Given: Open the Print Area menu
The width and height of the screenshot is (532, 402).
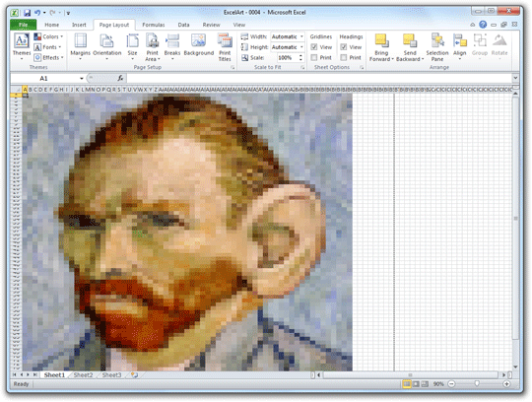Looking at the screenshot, I should tap(153, 47).
